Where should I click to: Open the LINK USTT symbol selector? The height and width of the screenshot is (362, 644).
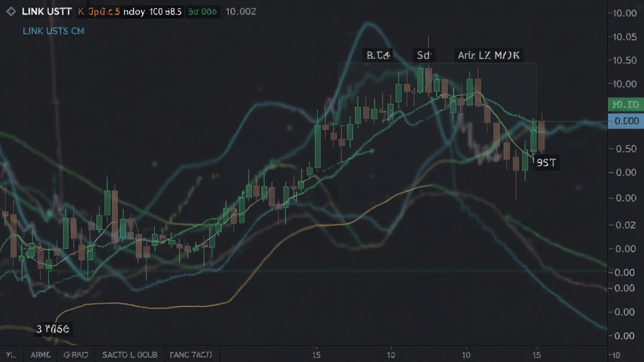click(47, 11)
